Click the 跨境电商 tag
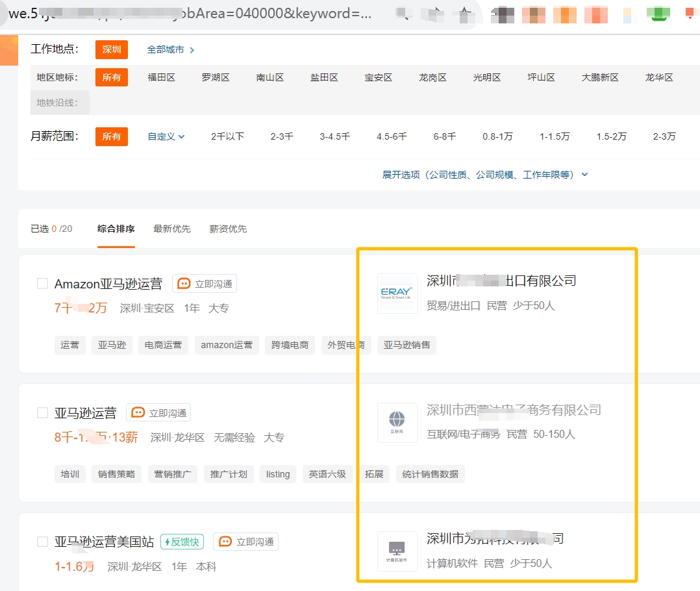 point(290,345)
